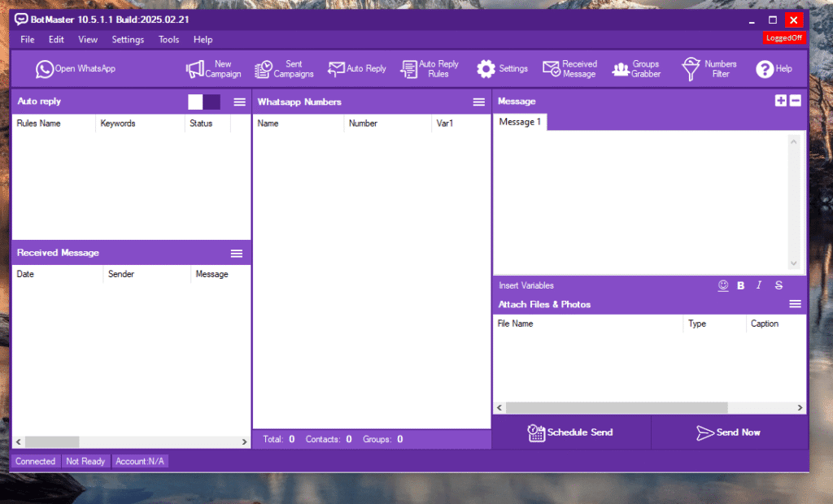The image size is (833, 504).
Task: Click the Sender column header
Action: click(x=147, y=274)
